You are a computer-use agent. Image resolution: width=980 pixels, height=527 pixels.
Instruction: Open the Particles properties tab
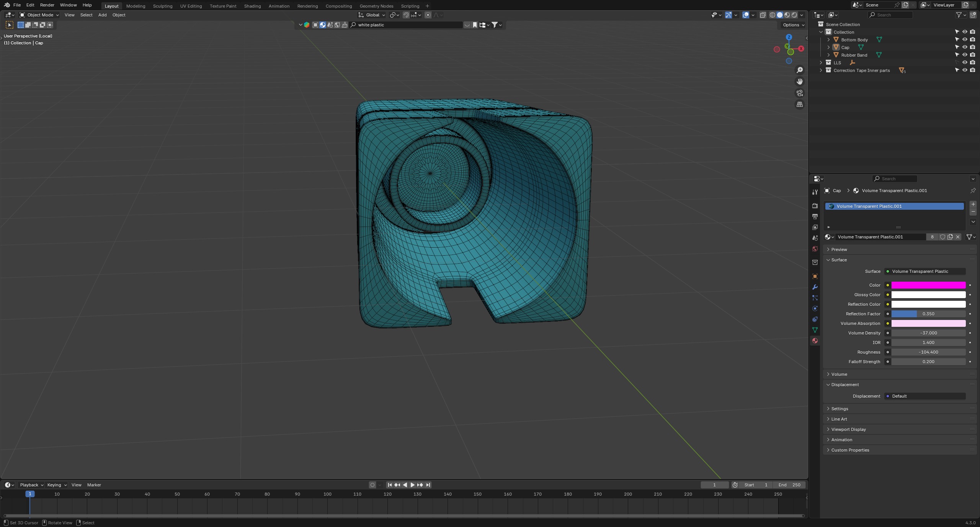click(x=815, y=298)
